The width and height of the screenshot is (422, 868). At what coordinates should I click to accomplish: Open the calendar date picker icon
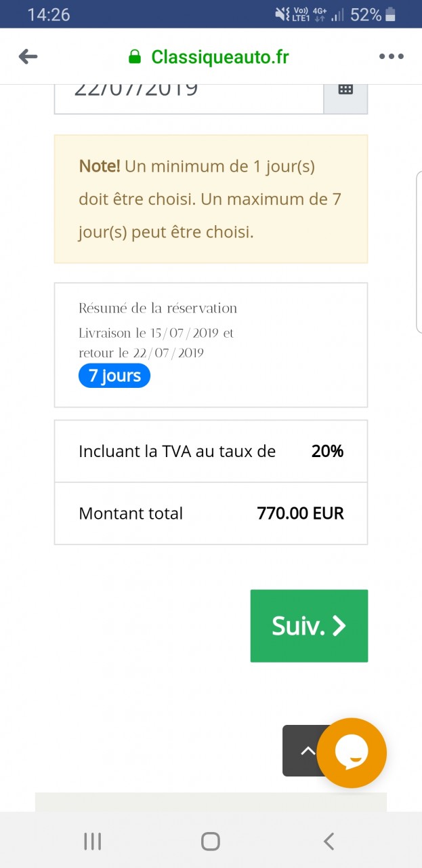click(345, 90)
